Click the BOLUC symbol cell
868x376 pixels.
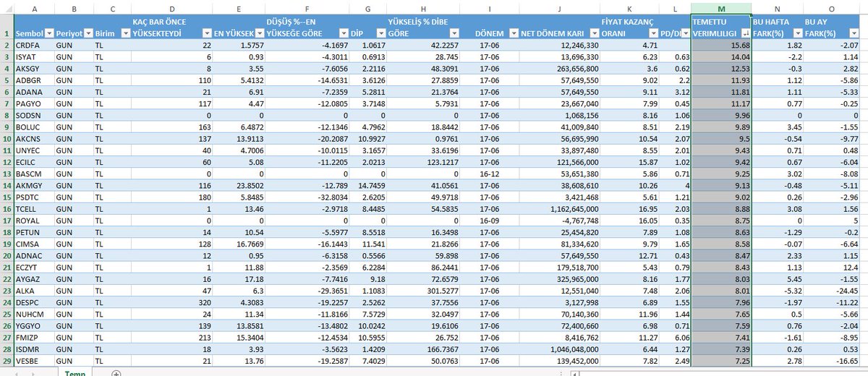(36, 127)
